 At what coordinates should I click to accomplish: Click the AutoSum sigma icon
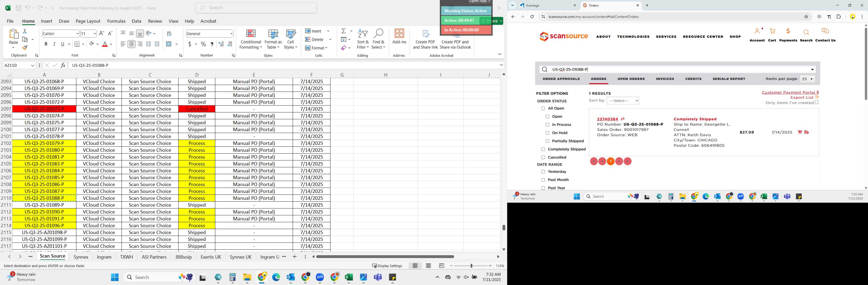[x=344, y=31]
